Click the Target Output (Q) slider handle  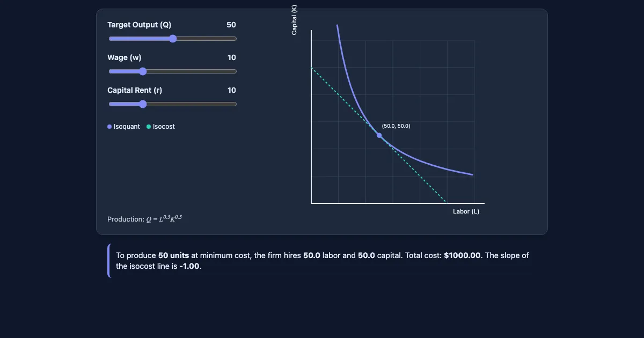(x=172, y=39)
